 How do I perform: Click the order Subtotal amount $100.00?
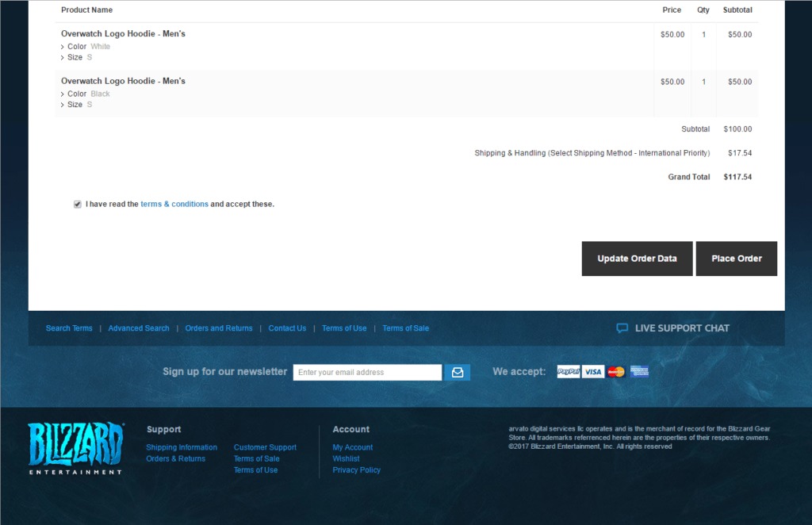pos(737,129)
